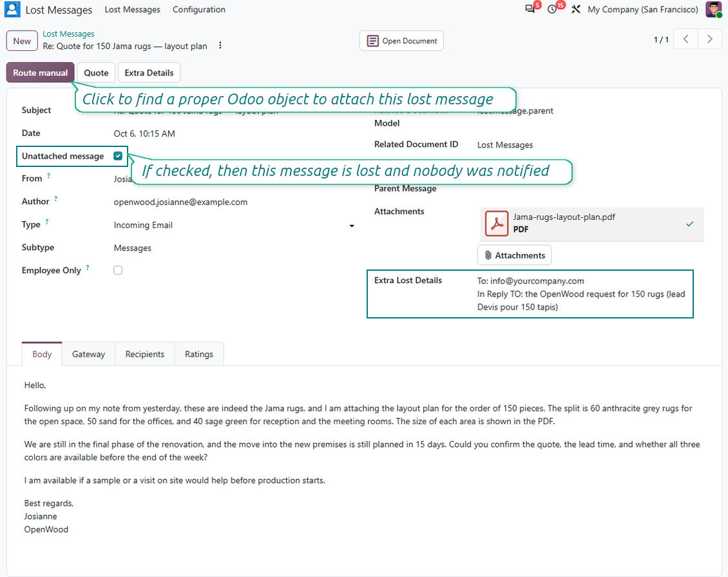Image resolution: width=728 pixels, height=577 pixels.
Task: Click the Route manual button
Action: tap(41, 72)
